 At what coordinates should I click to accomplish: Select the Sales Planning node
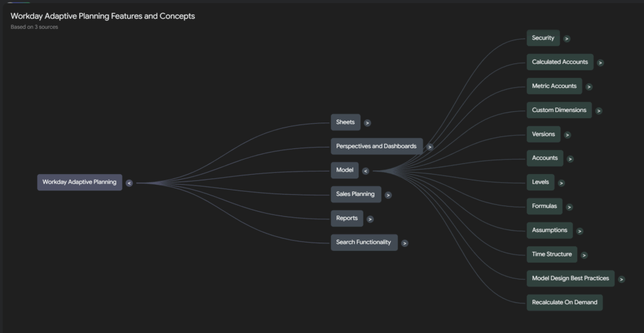(356, 194)
